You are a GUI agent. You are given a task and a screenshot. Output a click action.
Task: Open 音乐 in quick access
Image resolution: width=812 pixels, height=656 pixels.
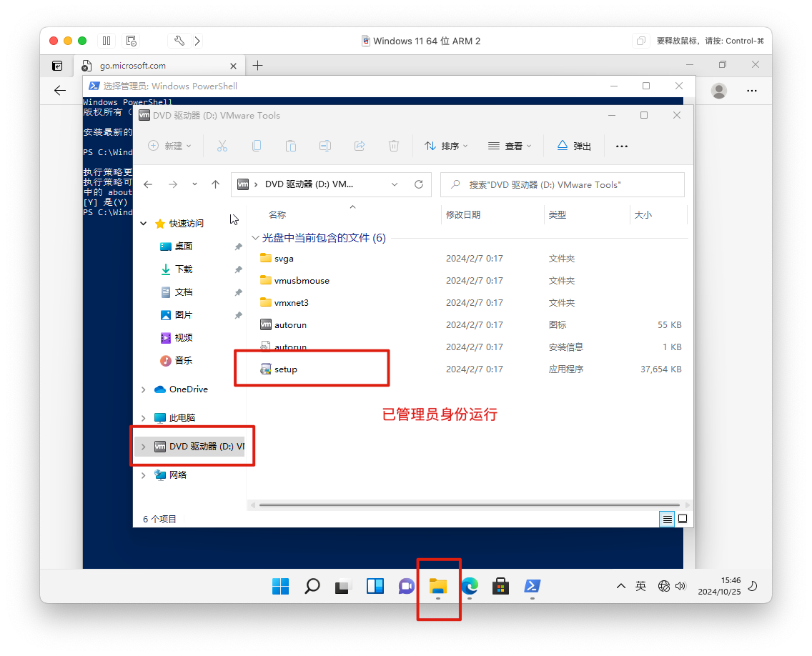point(177,360)
